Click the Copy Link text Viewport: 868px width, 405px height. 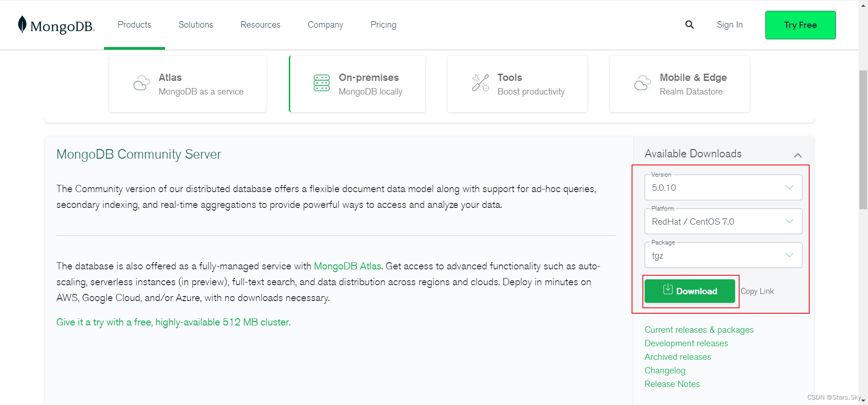[757, 292]
